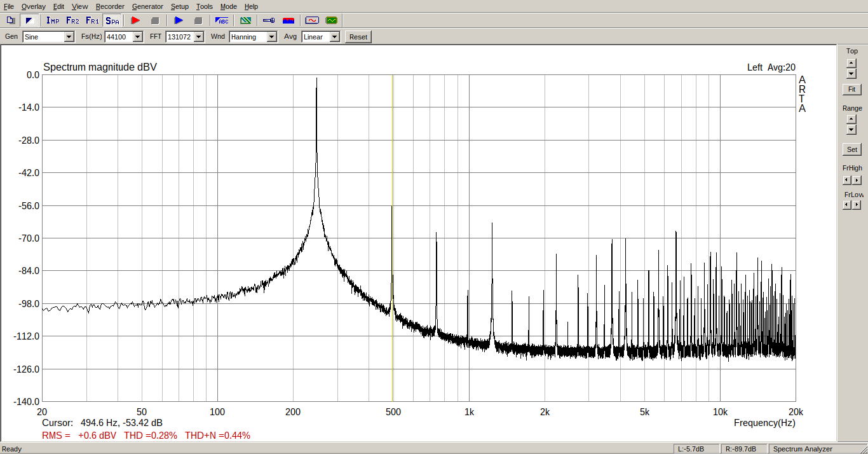Image resolution: width=868 pixels, height=454 pixels.
Task: Select the Fr1 single-channel frequency response mode
Action: coord(92,20)
